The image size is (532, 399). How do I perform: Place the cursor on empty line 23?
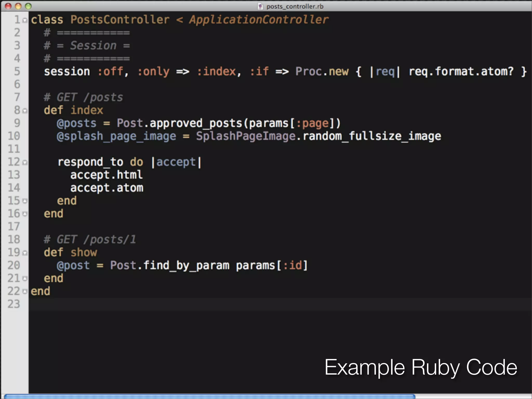click(x=280, y=304)
